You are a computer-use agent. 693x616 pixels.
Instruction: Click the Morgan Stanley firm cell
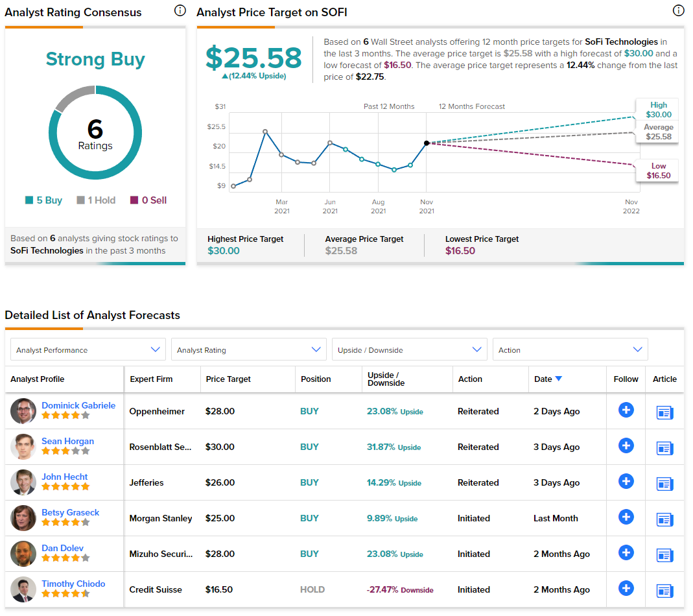coord(160,518)
